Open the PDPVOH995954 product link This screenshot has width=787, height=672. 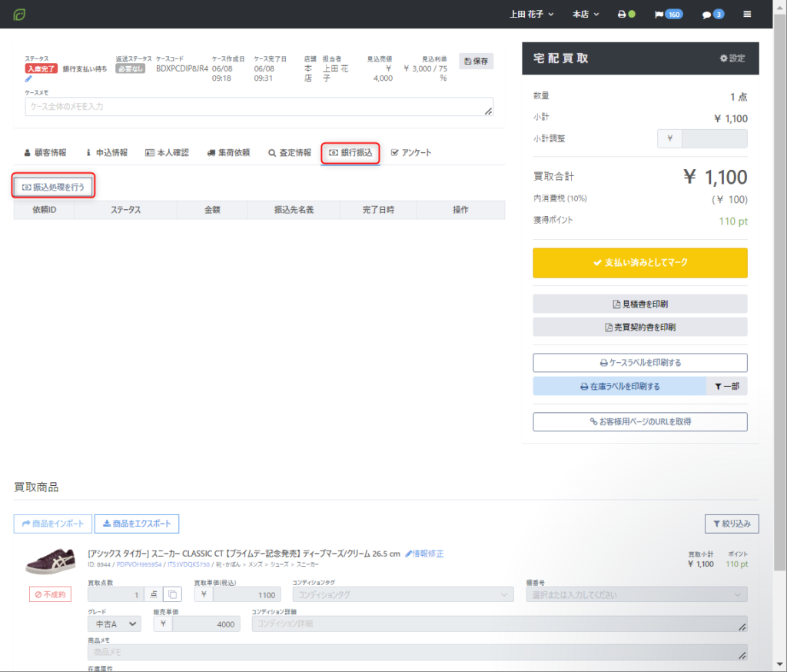139,564
